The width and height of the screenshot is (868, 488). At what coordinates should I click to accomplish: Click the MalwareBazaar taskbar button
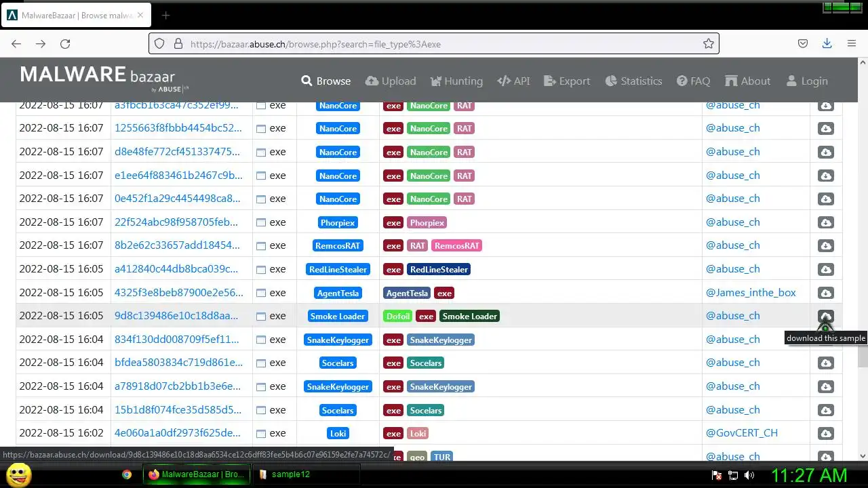point(197,474)
